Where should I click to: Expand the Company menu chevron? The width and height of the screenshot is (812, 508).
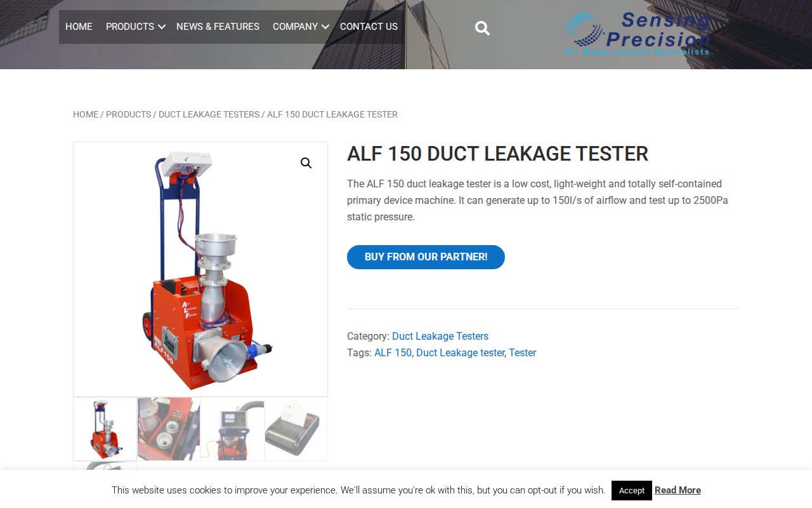(x=325, y=27)
